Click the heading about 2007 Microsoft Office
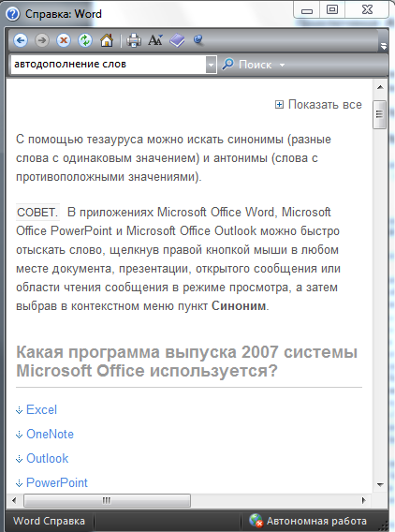Image resolution: width=395 pixels, height=532 pixels. coord(187,362)
